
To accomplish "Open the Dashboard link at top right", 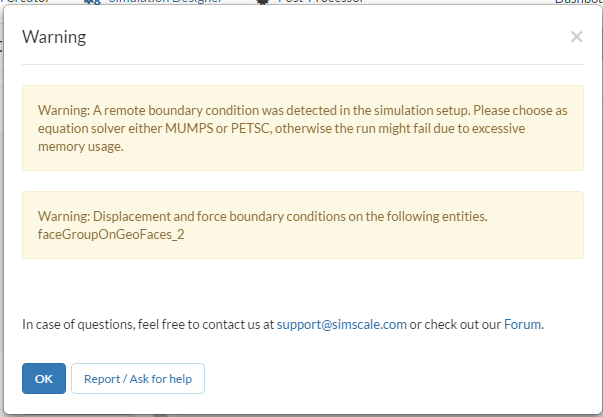I will 578,2.
